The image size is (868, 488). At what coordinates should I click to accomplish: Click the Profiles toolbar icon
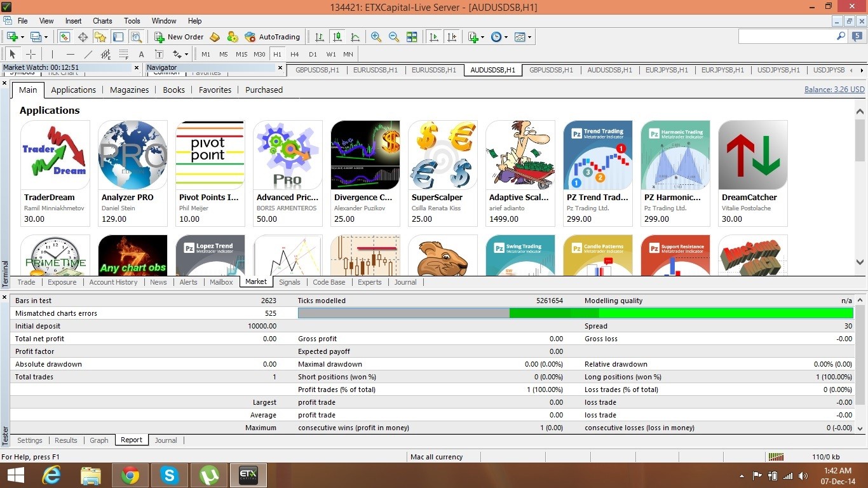coord(36,37)
